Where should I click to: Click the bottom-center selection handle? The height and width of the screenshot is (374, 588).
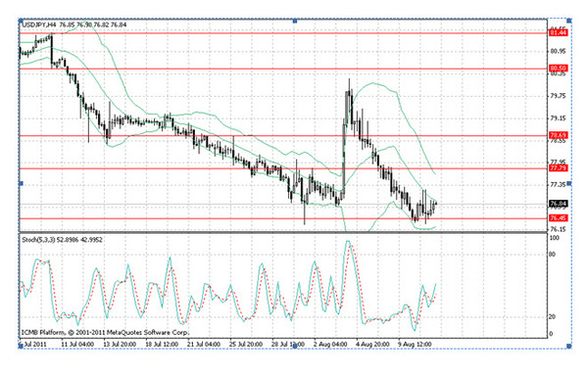pyautogui.click(x=295, y=346)
